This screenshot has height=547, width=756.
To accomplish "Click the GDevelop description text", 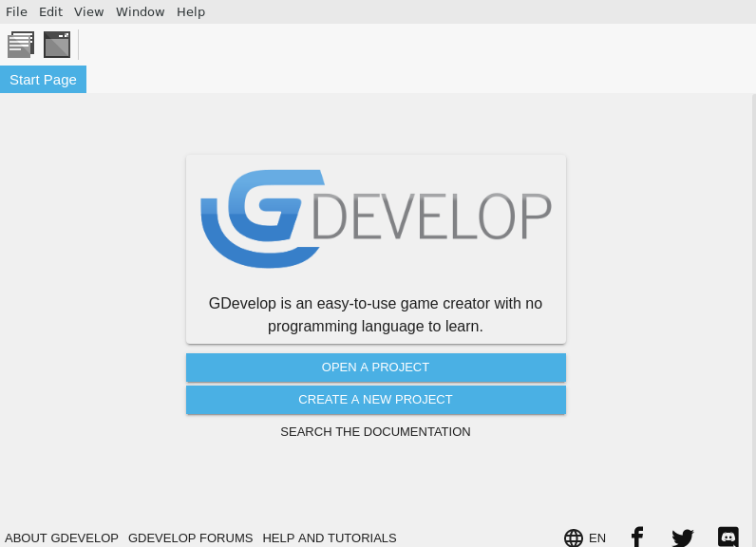I will click(x=375, y=314).
